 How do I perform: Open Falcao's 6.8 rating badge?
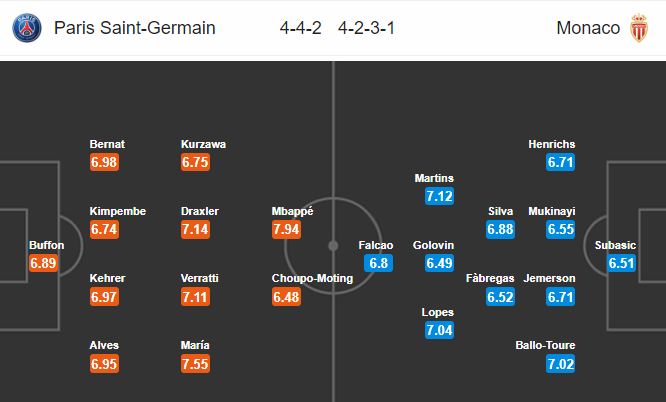click(378, 263)
